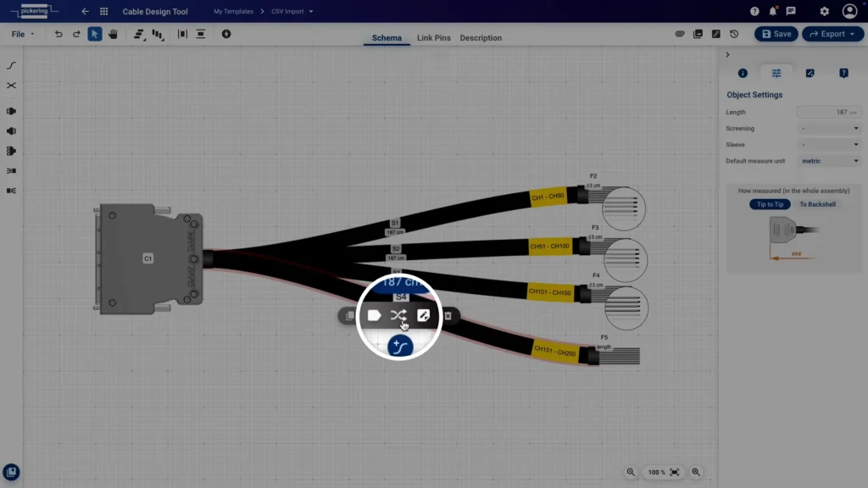Select the pointer selection tool

point(95,34)
